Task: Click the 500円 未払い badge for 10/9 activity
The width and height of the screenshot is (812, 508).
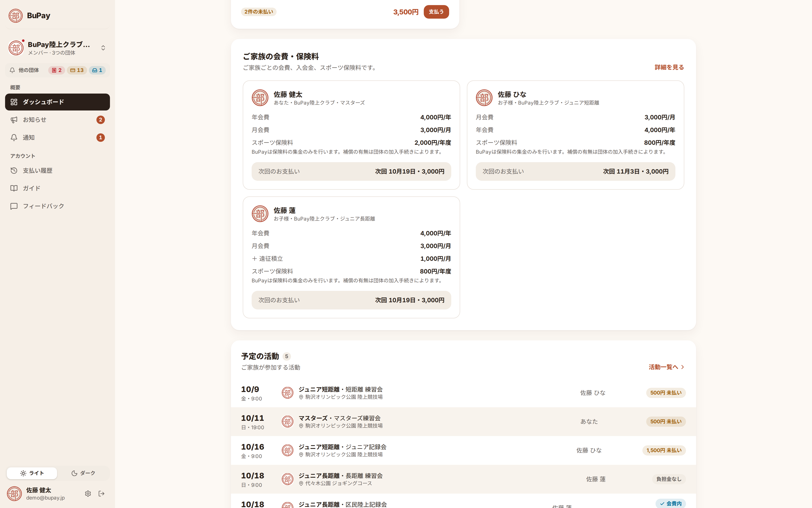Action: (x=666, y=393)
